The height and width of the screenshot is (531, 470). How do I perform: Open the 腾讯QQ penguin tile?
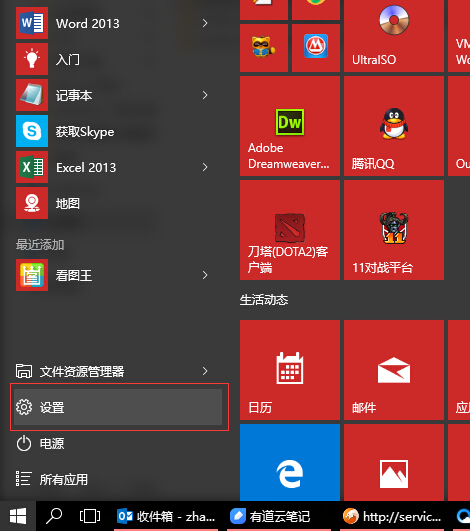click(394, 126)
